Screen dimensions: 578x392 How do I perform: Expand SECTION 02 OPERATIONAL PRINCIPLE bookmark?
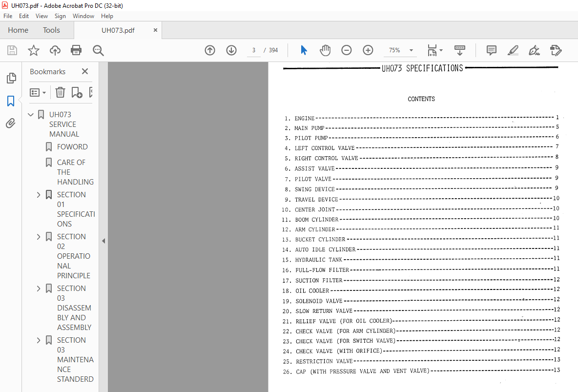(39, 237)
